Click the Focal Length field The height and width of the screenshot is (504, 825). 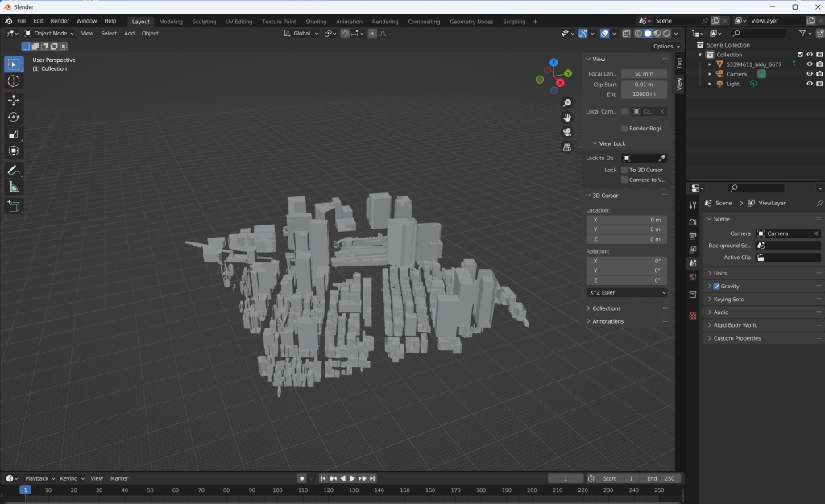643,74
